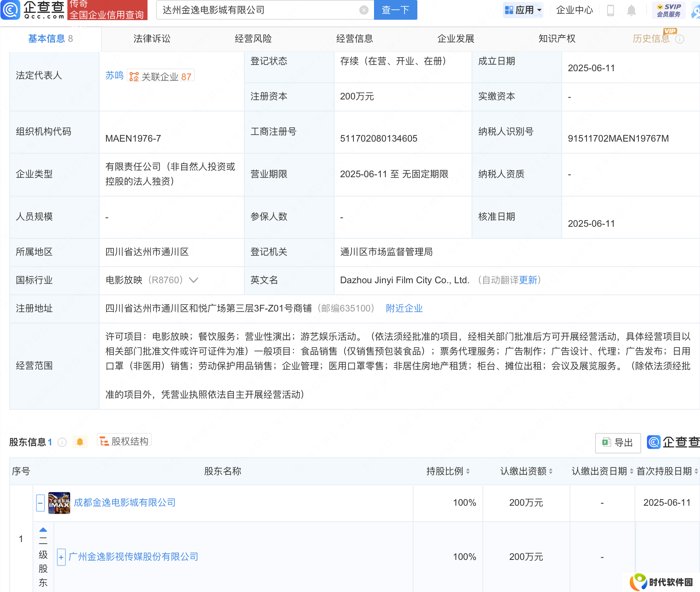Click the Qichacha logo at the top left

[x=33, y=10]
